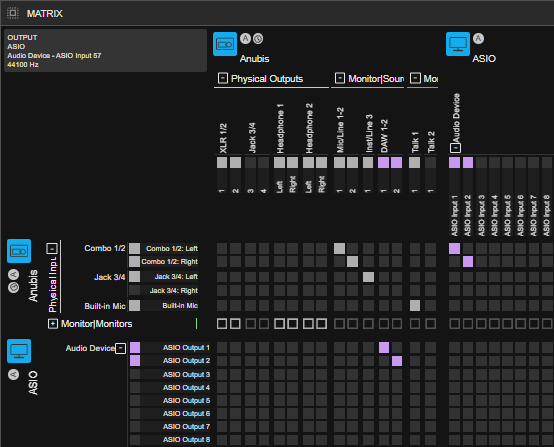Toggle the ASIO Input 1 header indicator

(x=454, y=163)
